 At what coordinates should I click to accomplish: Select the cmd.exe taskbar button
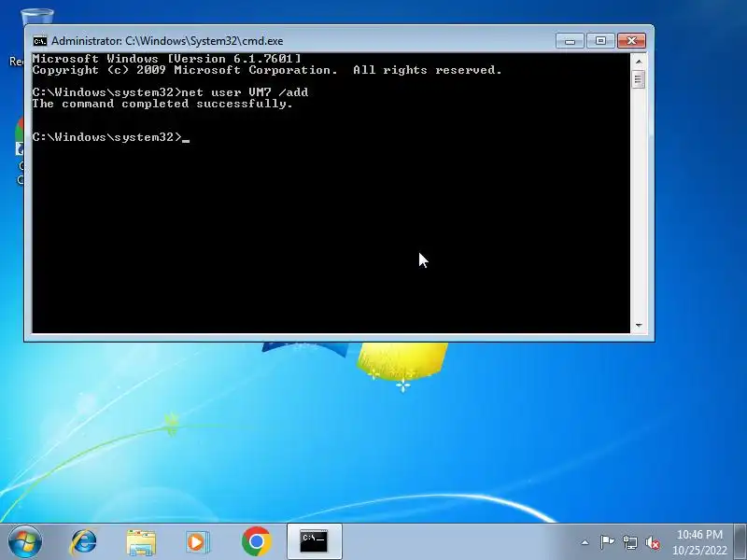coord(314,541)
